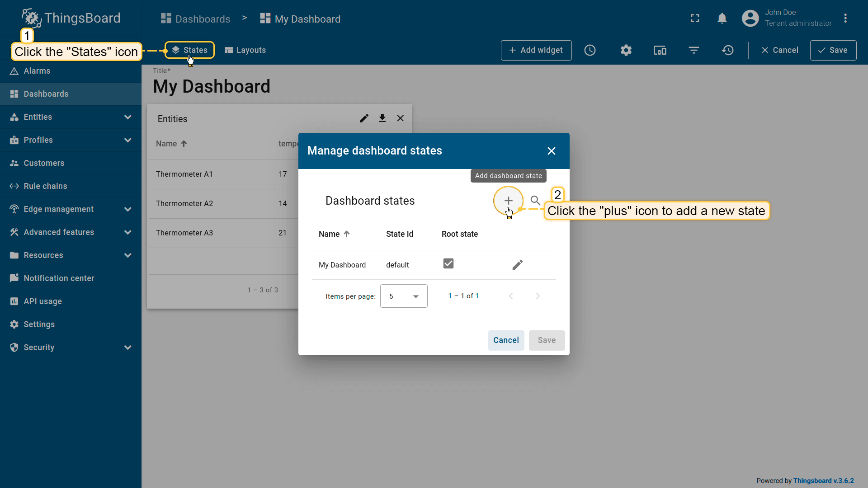Click the Add widget button
This screenshot has width=868, height=488.
pos(536,50)
